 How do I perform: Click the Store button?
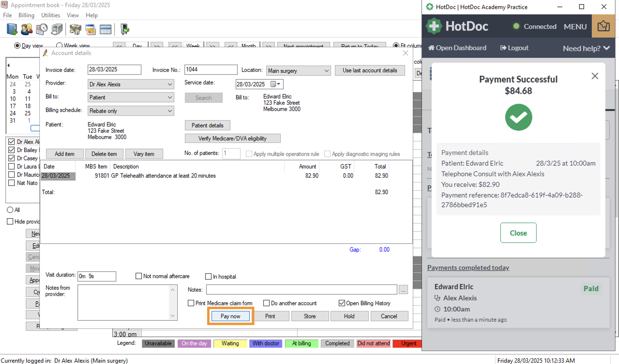click(x=310, y=316)
